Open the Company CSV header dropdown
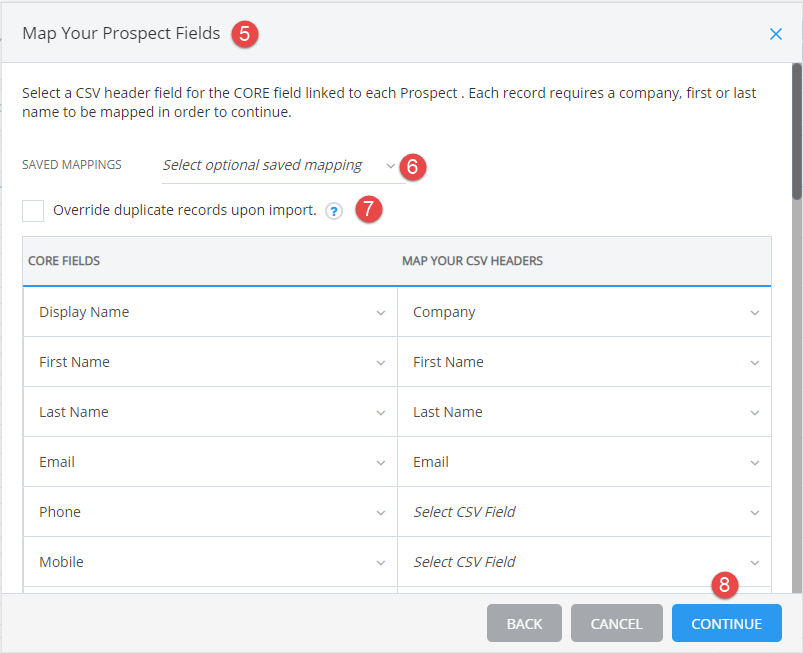Screen dimensions: 803x653 click(x=584, y=312)
